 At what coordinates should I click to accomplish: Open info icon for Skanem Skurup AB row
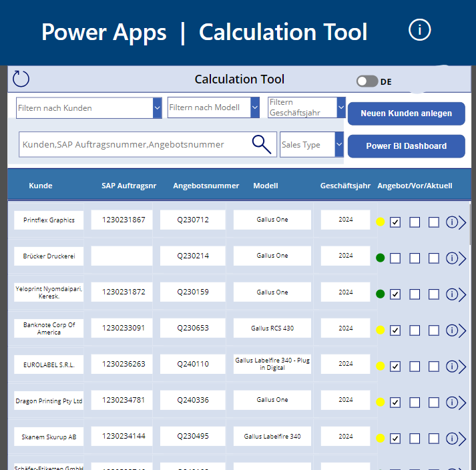(451, 439)
